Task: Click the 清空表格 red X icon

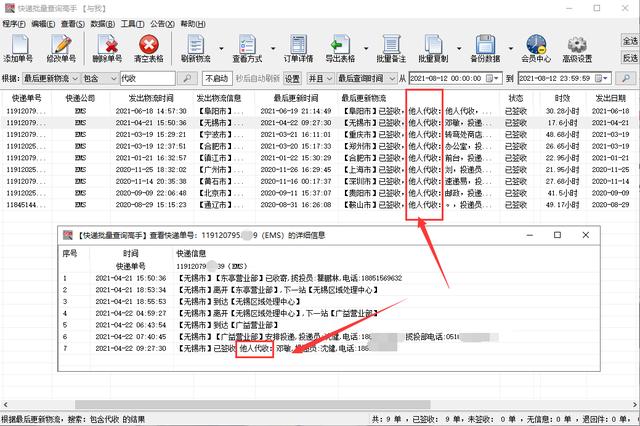Action: coord(149,45)
